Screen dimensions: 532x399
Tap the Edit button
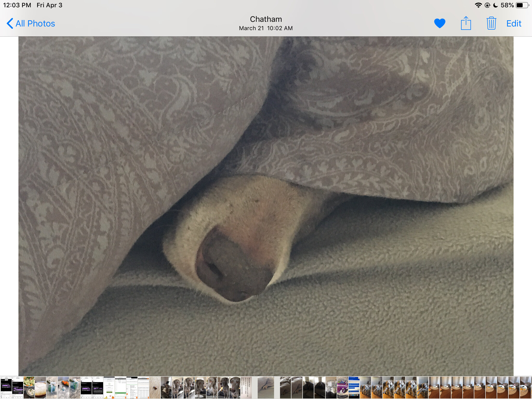[x=514, y=23]
